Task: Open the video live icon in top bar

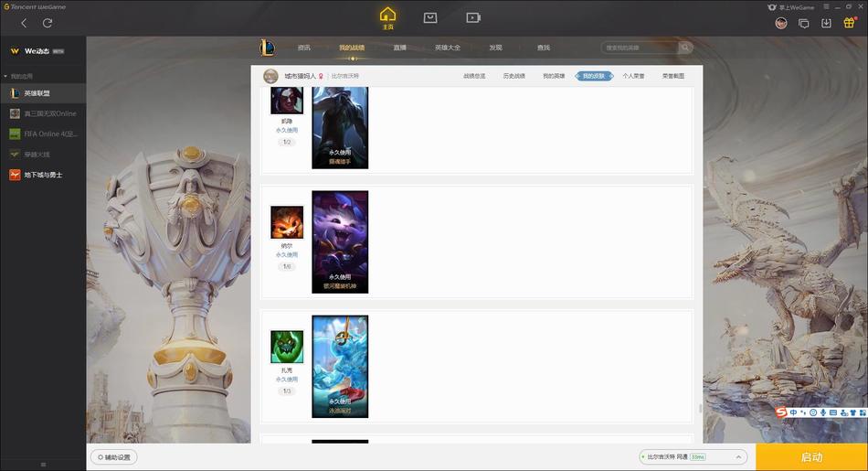Action: click(x=472, y=17)
